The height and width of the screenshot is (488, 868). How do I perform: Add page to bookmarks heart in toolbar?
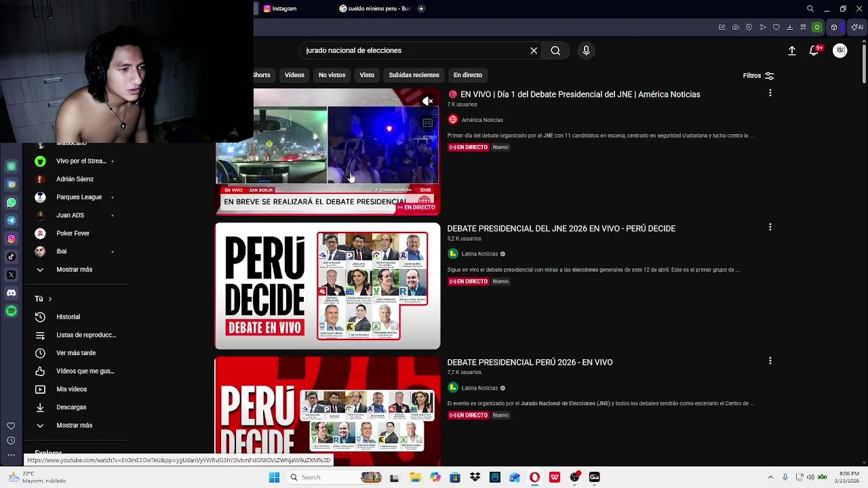click(776, 27)
